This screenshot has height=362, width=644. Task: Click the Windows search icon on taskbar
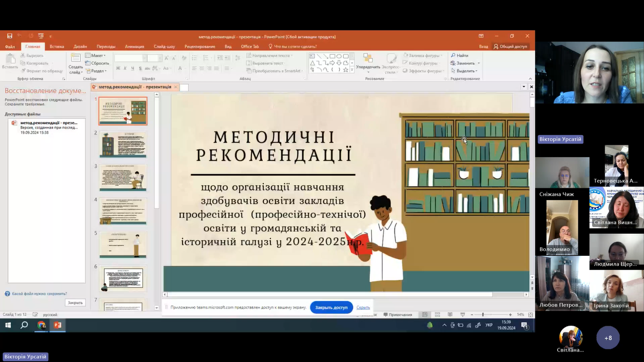pos(24,325)
